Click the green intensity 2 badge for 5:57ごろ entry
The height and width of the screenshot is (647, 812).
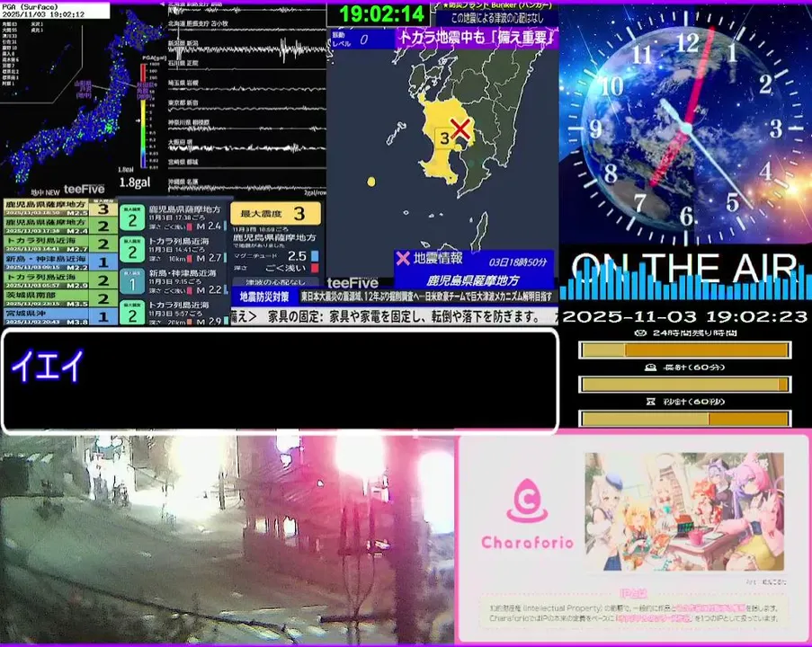[132, 314]
